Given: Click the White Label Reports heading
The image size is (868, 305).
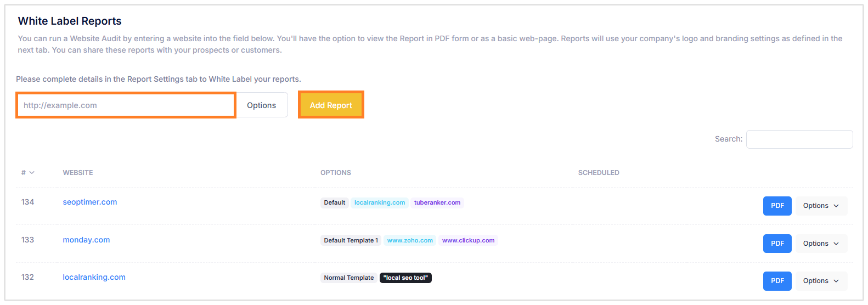Looking at the screenshot, I should pyautogui.click(x=70, y=21).
